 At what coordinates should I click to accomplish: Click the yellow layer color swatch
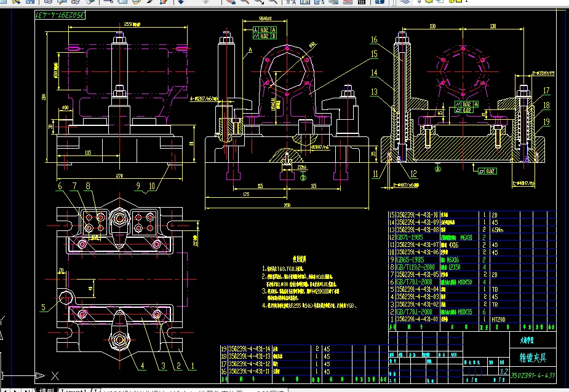[459, 2]
